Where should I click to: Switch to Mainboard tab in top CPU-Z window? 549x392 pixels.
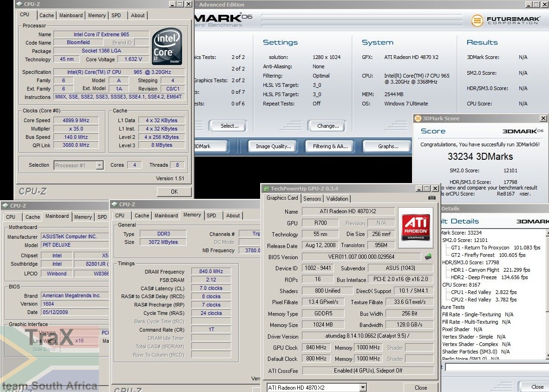coord(71,15)
